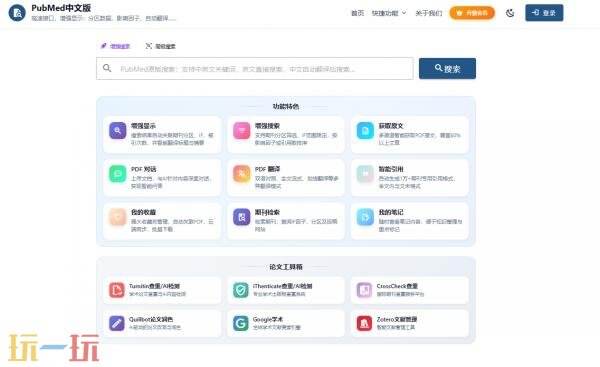Open the 我的笔记 card title
Screen dimensions: 600x367
pos(391,212)
